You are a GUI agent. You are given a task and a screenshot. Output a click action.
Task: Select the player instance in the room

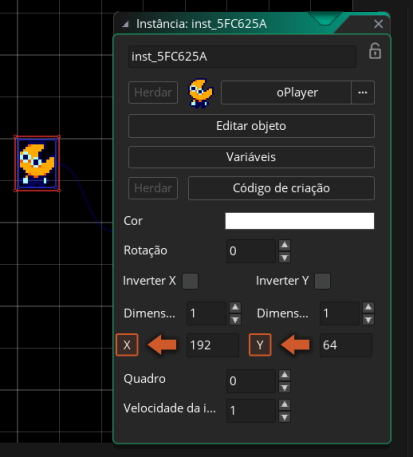point(37,164)
